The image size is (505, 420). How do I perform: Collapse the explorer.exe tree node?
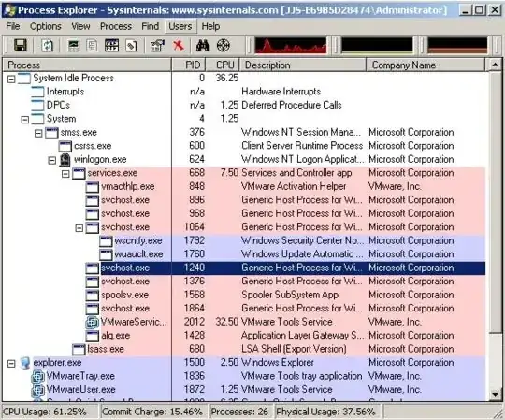tap(11, 364)
